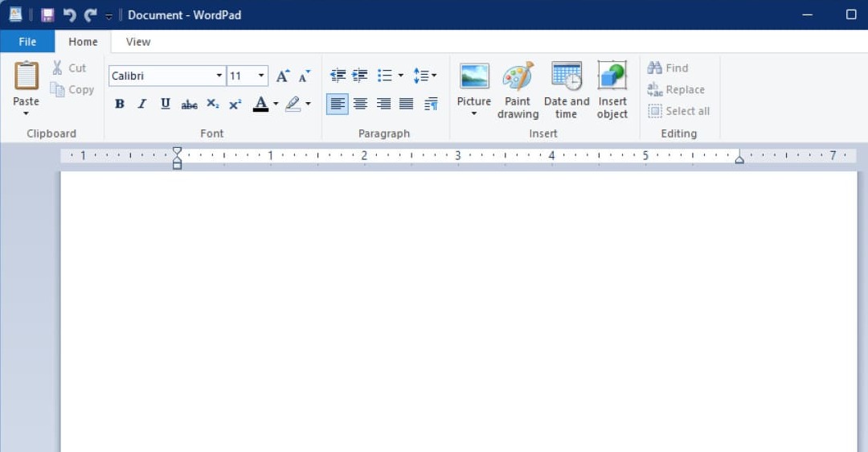Undo the last action
The height and width of the screenshot is (452, 868).
[x=69, y=15]
